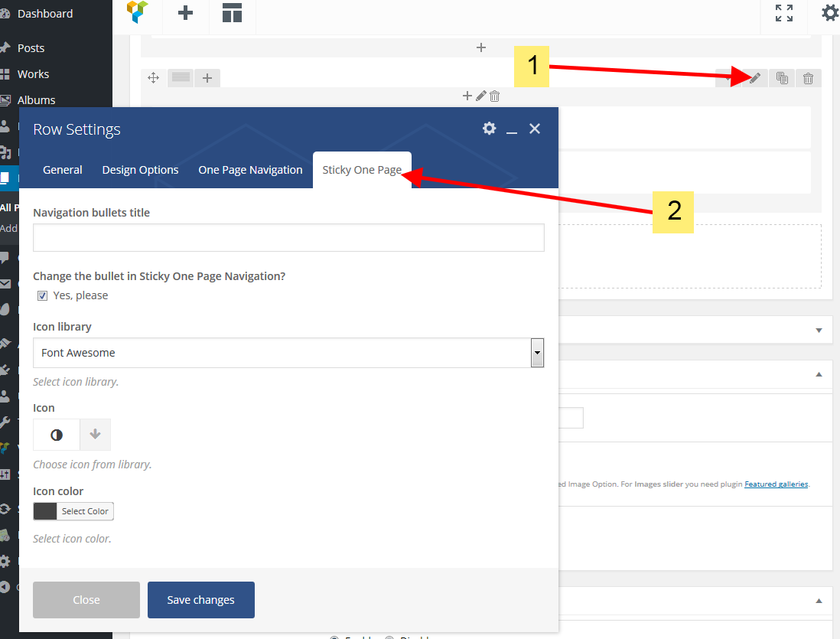The height and width of the screenshot is (639, 840).
Task: Enter fullscreen mode via the expand icon
Action: tap(783, 13)
